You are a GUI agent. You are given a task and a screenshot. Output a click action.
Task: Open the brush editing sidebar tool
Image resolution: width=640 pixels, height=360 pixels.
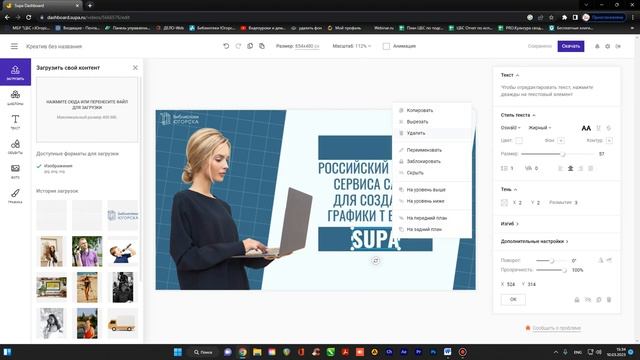(15, 196)
